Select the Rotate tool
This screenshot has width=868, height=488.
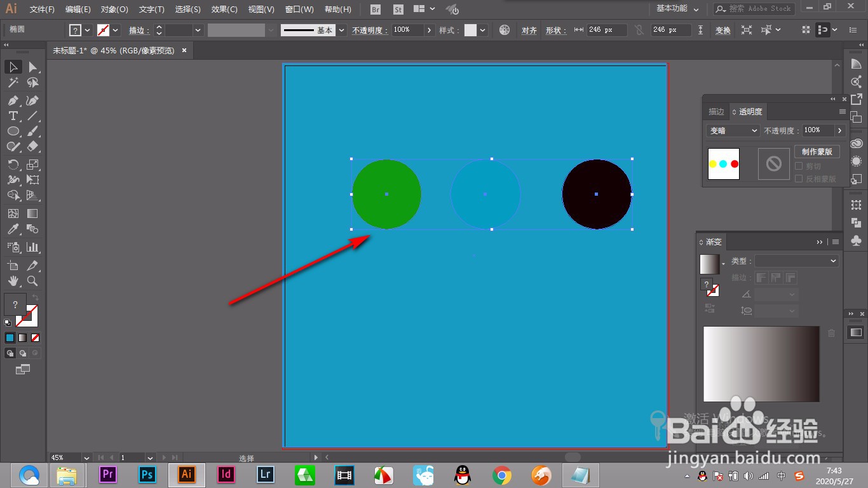tap(13, 165)
